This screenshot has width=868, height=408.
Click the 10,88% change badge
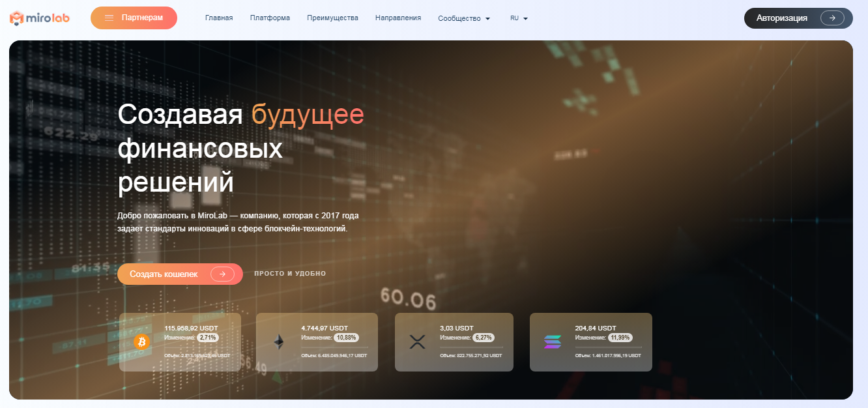coord(346,338)
